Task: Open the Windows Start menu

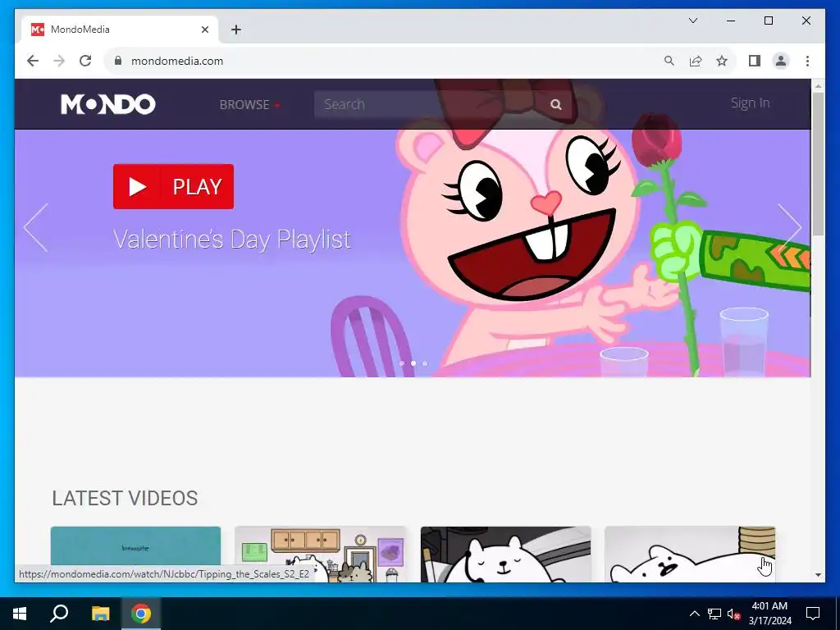Action: (x=20, y=614)
